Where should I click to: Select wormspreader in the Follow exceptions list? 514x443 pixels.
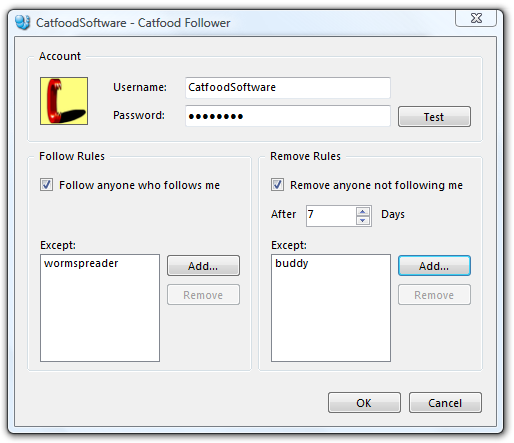coord(81,263)
